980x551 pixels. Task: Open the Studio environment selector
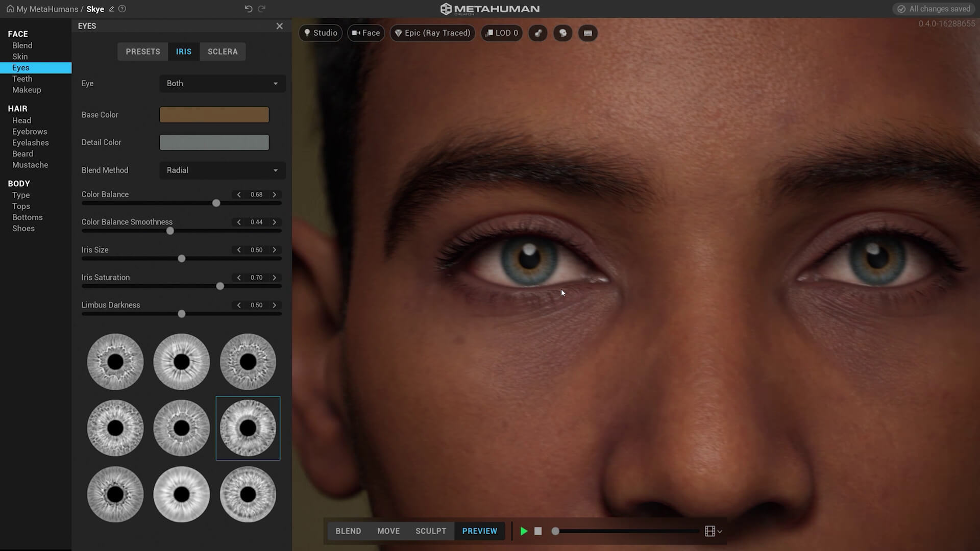(x=320, y=33)
